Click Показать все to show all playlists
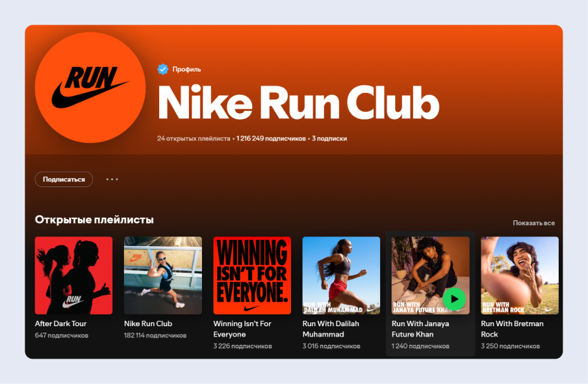The image size is (588, 384). (x=533, y=223)
